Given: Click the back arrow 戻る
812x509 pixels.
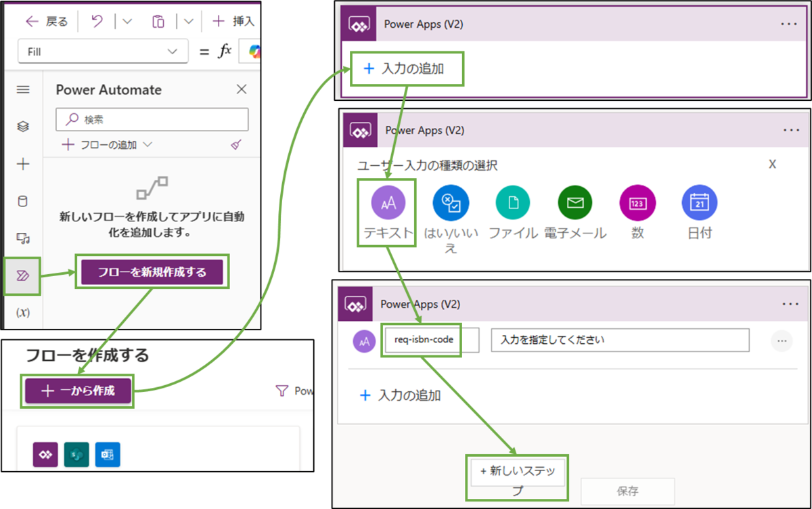Looking at the screenshot, I should click(46, 22).
